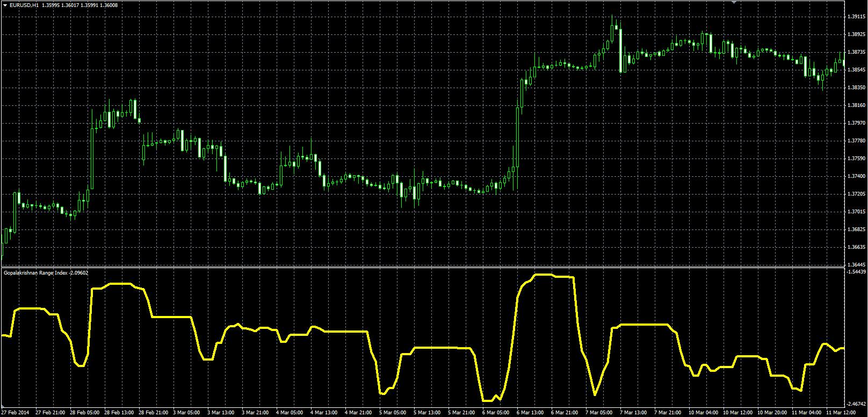Click the 28 Feb 13:00 time label

[x=119, y=413]
